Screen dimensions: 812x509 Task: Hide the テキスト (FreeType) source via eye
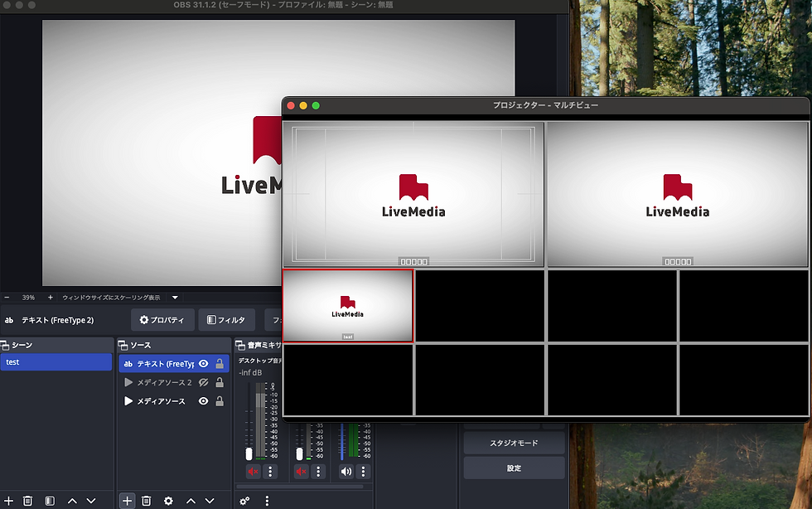coord(204,364)
